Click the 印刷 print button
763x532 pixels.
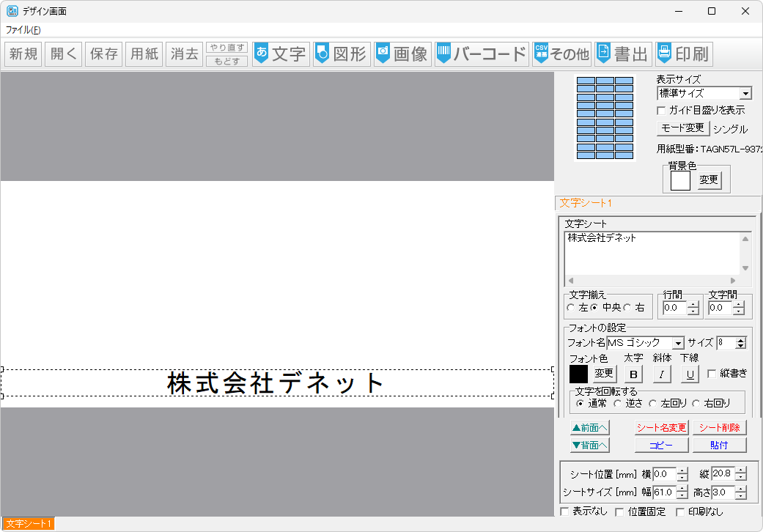point(684,53)
